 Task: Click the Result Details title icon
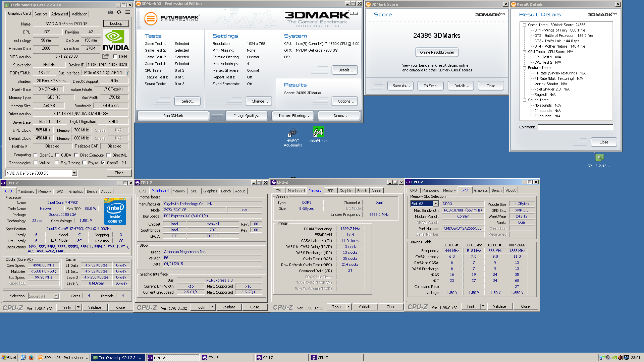514,4
